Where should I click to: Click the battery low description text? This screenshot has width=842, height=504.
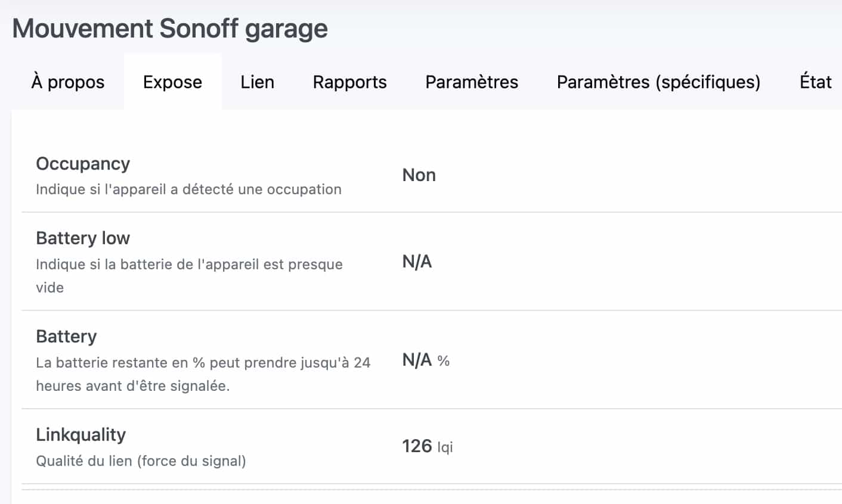[189, 276]
